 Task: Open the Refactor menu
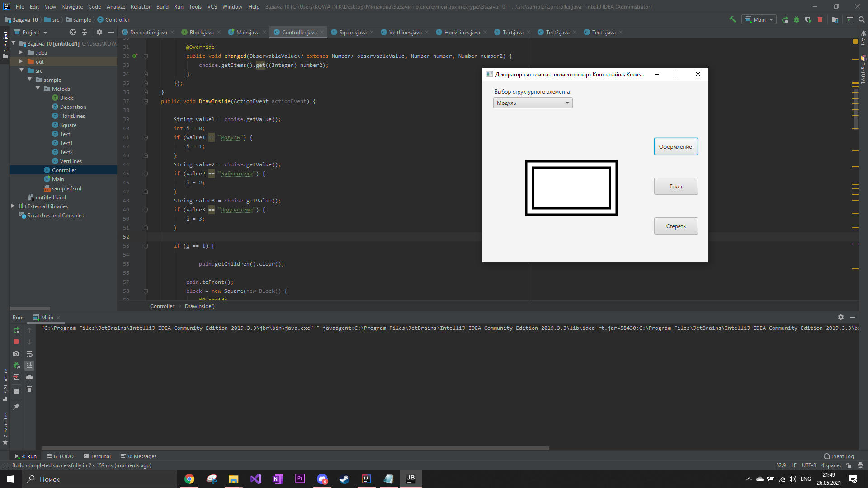[140, 6]
